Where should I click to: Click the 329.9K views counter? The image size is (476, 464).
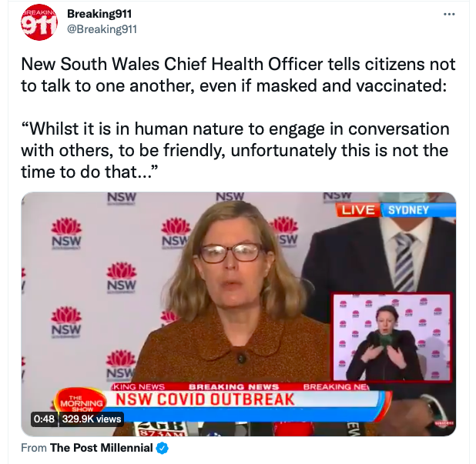(x=92, y=419)
